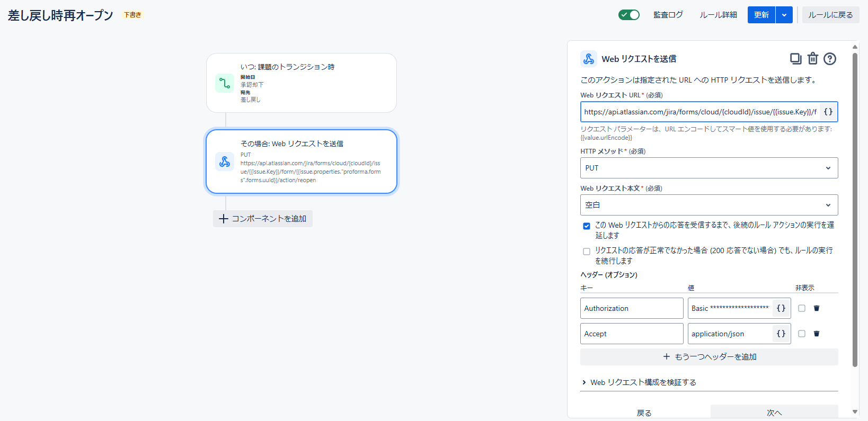
Task: Click the webhook icon in panel header
Action: click(589, 59)
